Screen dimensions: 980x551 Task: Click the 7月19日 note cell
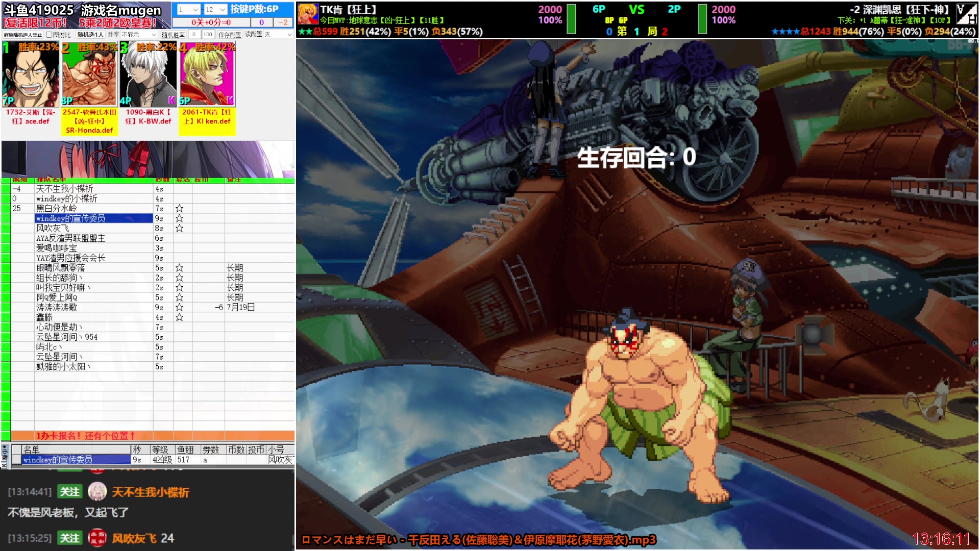tap(260, 307)
